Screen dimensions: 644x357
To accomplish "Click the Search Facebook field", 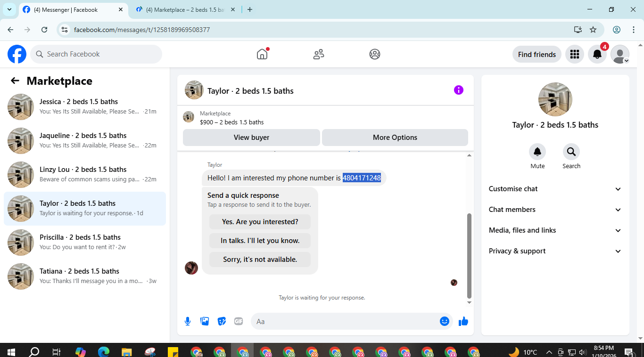I will (96, 54).
